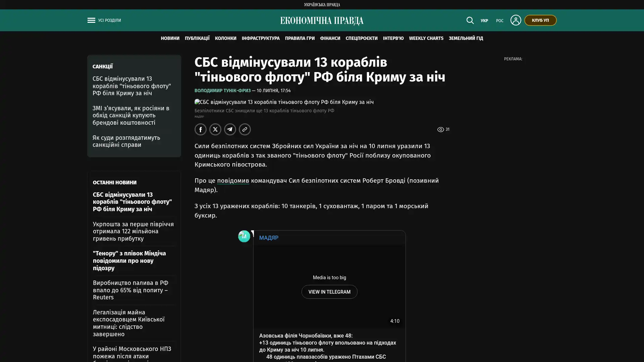Switch language to УКР
Viewport: 644px width, 362px height.
[484, 21]
